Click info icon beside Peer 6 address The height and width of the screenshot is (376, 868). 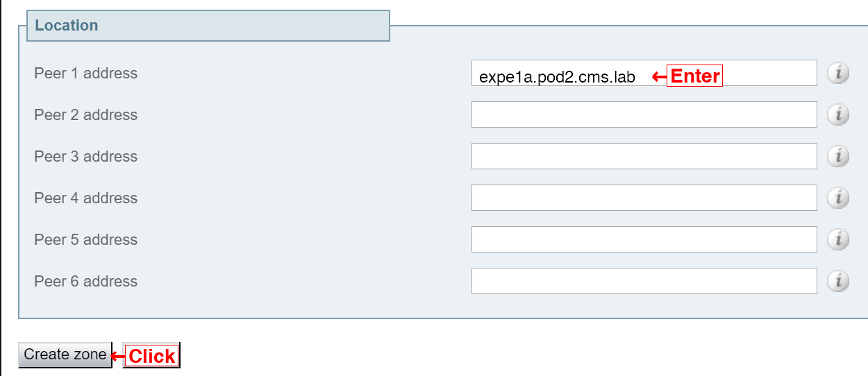point(838,281)
